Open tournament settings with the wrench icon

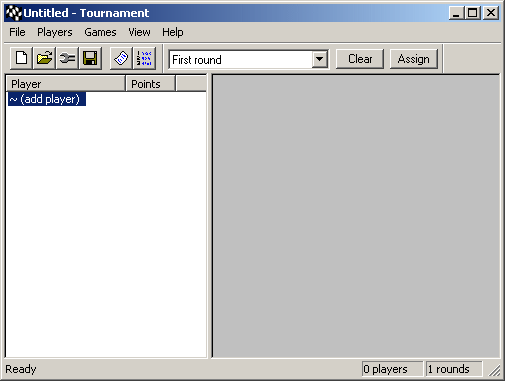coord(67,58)
